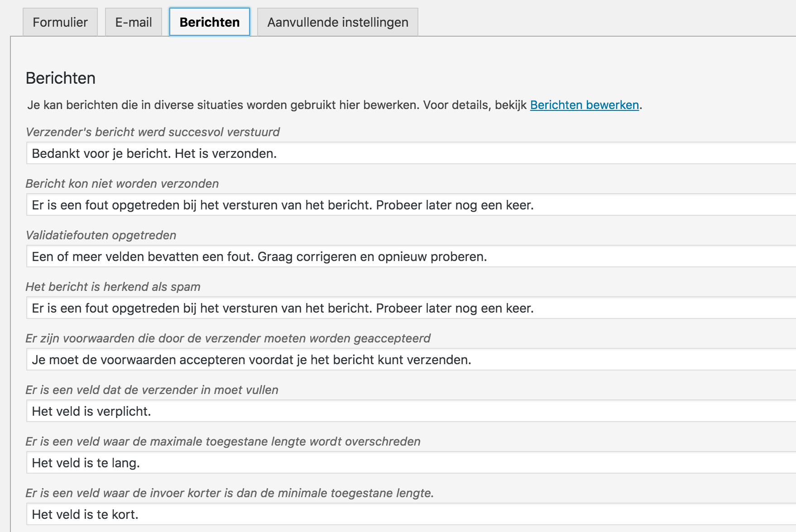Screen dimensions: 796x532
Task: Follow the 'Berichten bewerken' link
Action: coord(584,105)
